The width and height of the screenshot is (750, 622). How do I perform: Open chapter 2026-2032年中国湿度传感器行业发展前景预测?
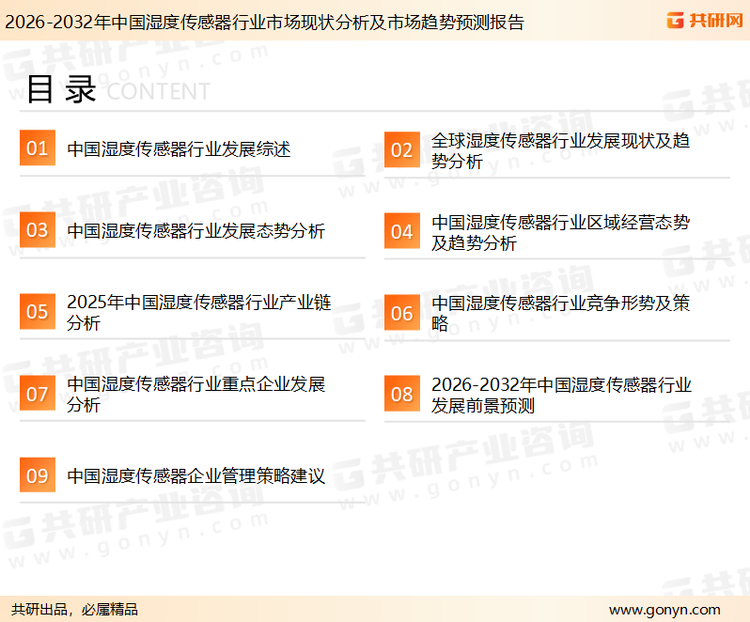[x=561, y=395]
